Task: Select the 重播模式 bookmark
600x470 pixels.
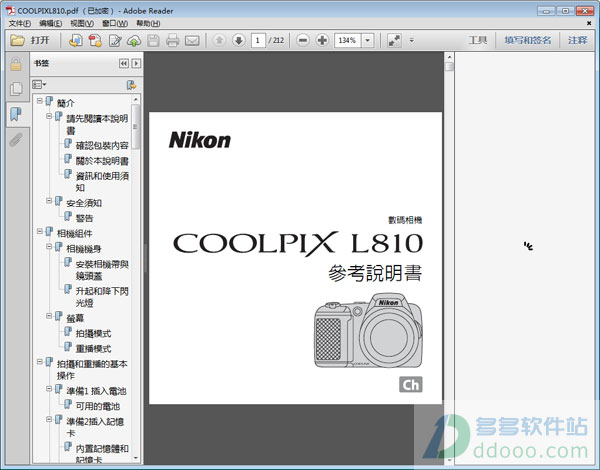Action: 93,349
